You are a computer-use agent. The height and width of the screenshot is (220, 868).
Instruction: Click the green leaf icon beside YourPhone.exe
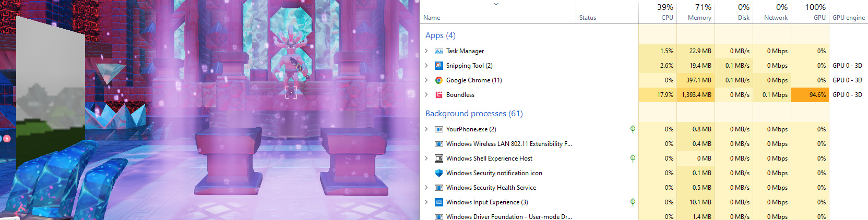coord(633,129)
